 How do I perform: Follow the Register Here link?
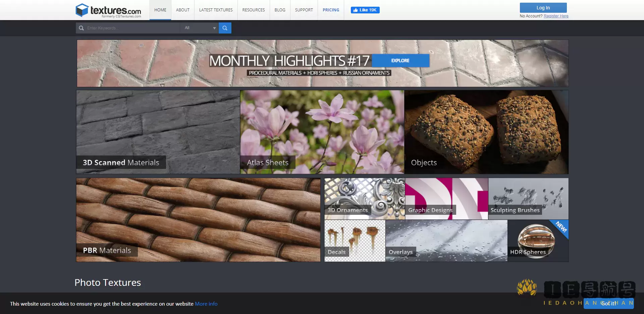tap(556, 16)
